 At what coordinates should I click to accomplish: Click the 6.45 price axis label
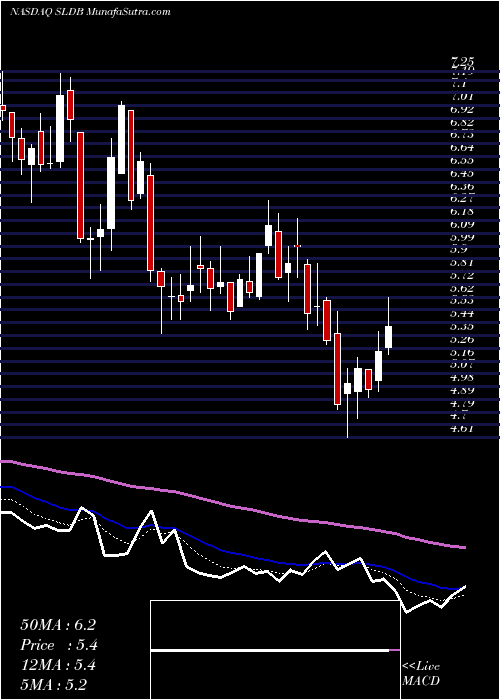pos(462,174)
